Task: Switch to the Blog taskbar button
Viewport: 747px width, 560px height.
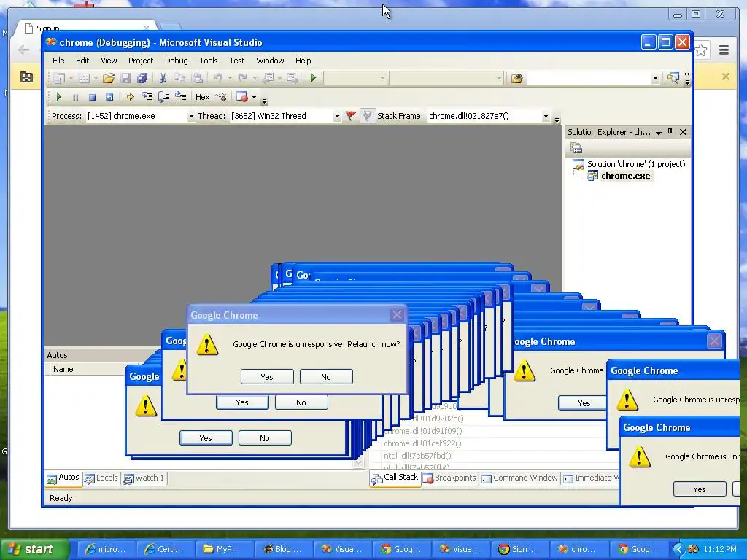Action: [x=285, y=549]
